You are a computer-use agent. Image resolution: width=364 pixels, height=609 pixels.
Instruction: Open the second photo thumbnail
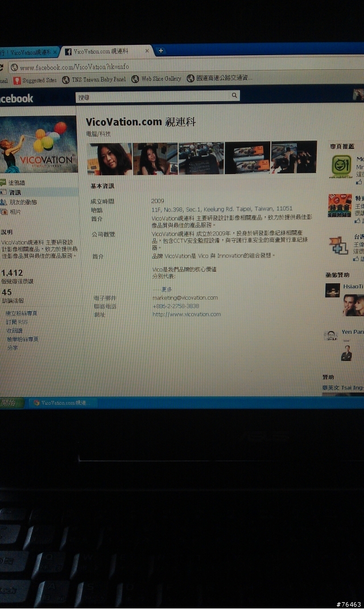point(155,159)
